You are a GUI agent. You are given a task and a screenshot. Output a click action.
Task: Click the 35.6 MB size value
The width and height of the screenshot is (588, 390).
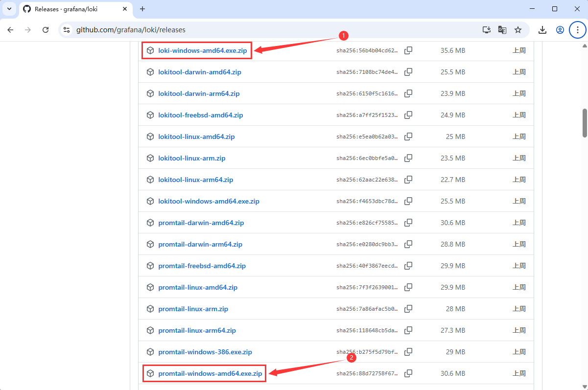point(453,50)
